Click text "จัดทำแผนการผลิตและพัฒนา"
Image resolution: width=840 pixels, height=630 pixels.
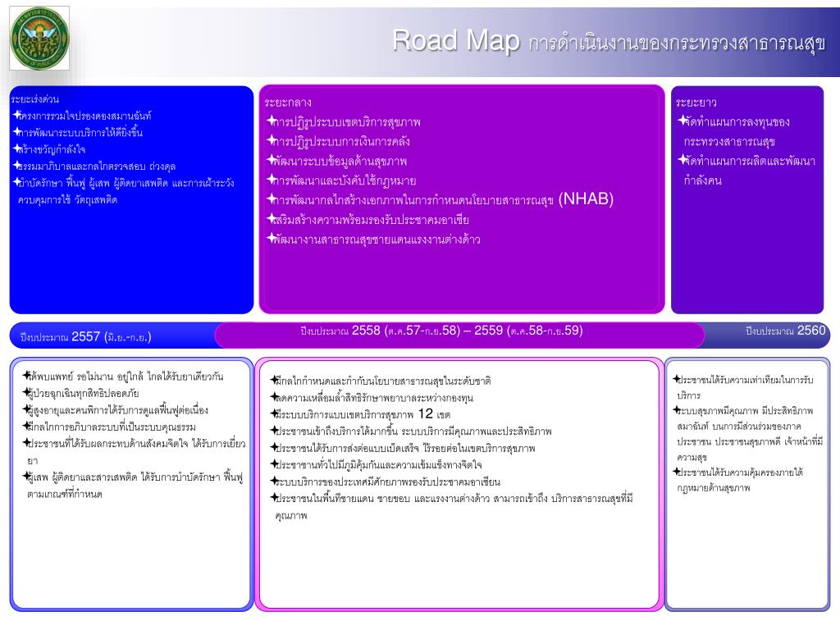[750, 162]
